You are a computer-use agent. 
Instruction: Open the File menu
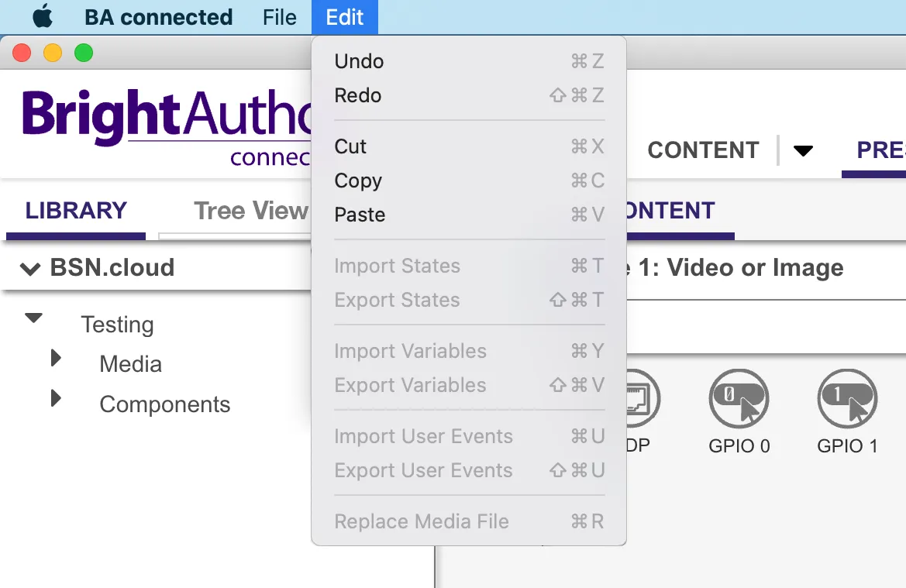tap(279, 17)
